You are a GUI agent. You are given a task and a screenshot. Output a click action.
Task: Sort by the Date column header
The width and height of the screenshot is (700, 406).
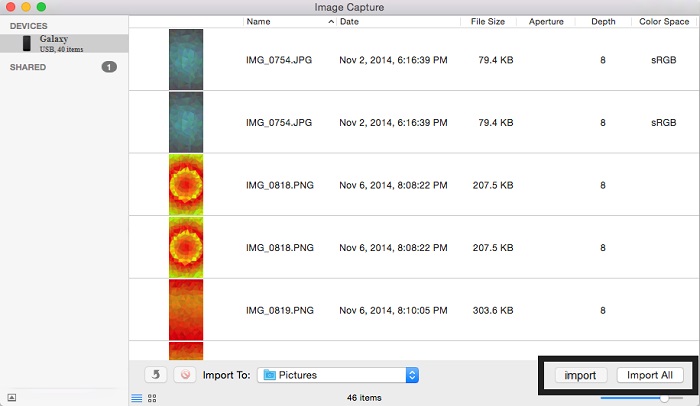[x=350, y=21]
